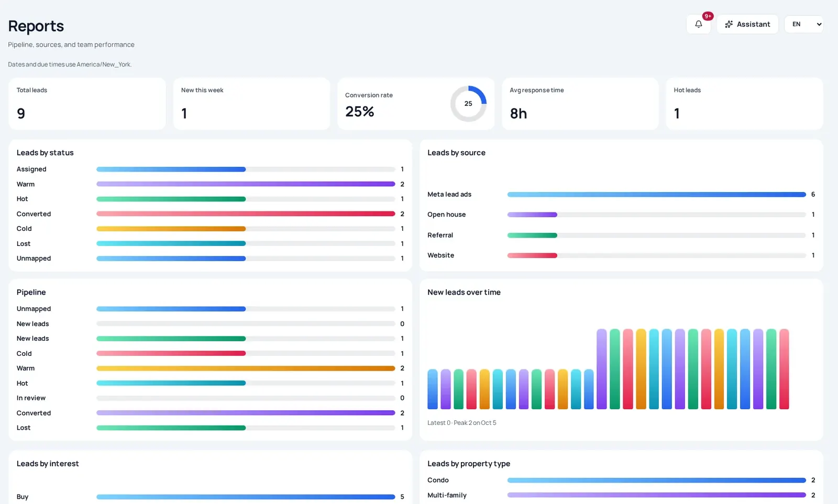838x504 pixels.
Task: Click the New this week value
Action: pos(184,114)
